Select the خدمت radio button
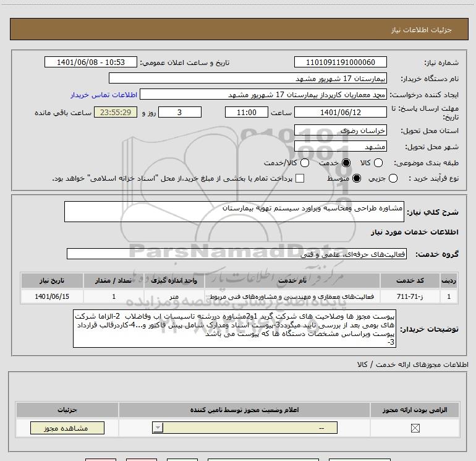476x461 pixels. click(x=346, y=163)
